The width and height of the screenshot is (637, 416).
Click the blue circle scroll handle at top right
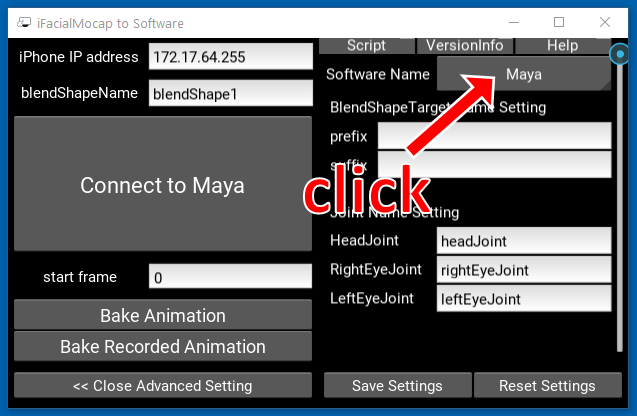pyautogui.click(x=620, y=54)
